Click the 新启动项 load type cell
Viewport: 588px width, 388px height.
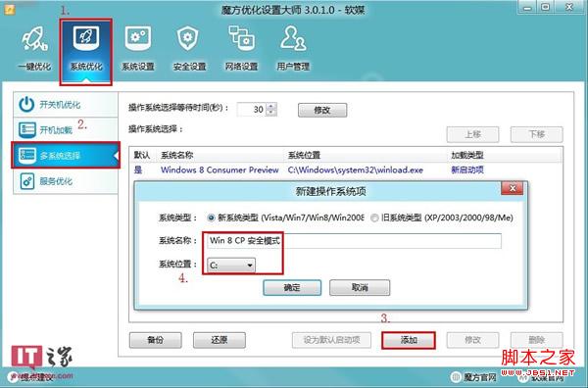coord(466,170)
